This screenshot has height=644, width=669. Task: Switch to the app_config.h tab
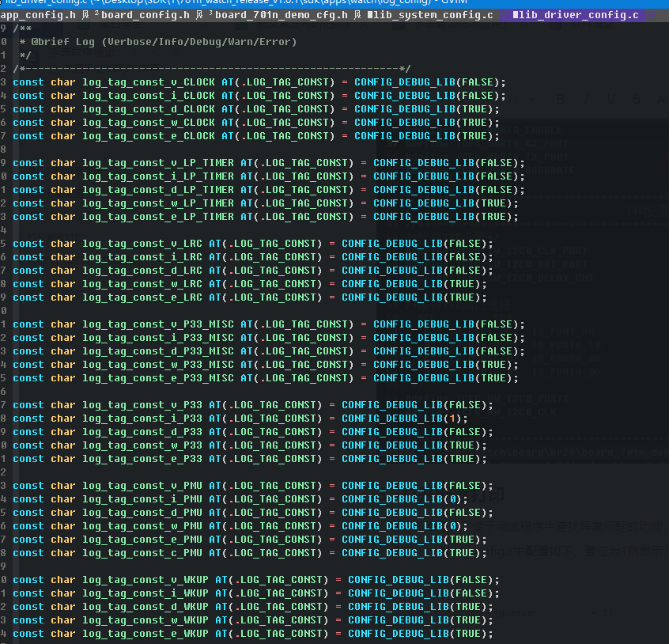37,15
